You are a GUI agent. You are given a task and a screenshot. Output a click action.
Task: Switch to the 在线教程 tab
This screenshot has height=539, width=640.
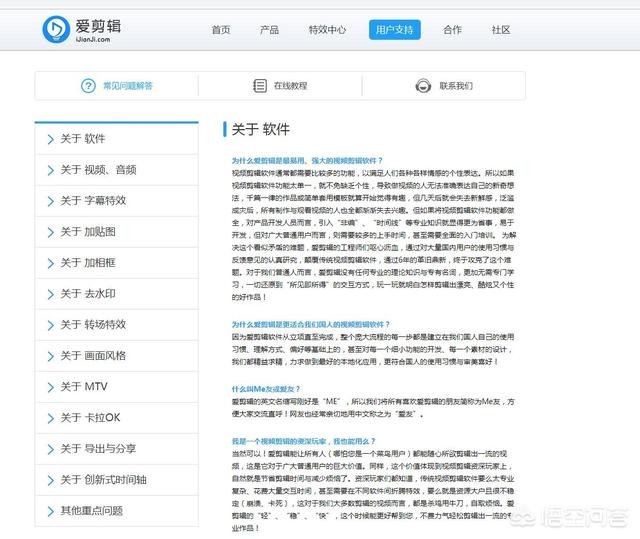click(x=290, y=86)
